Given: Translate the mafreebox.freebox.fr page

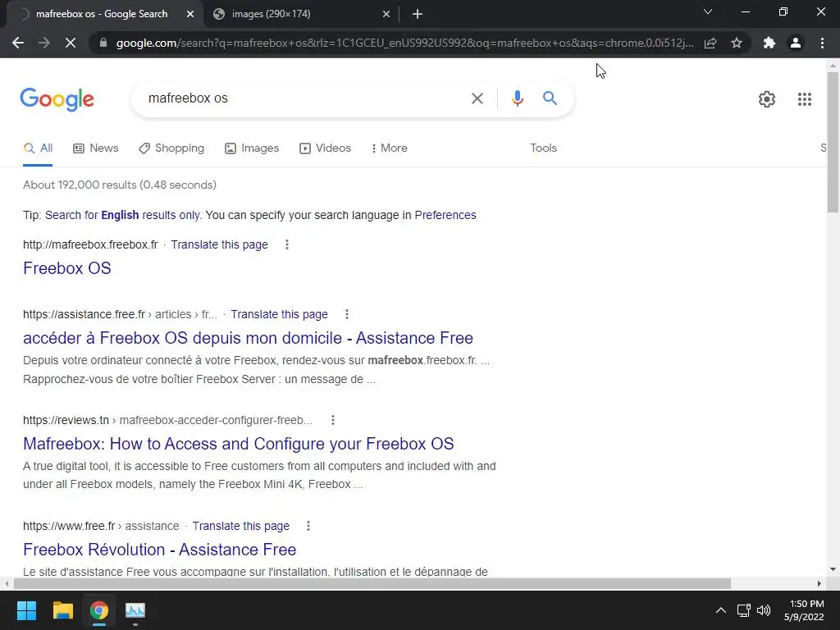Looking at the screenshot, I should [219, 244].
